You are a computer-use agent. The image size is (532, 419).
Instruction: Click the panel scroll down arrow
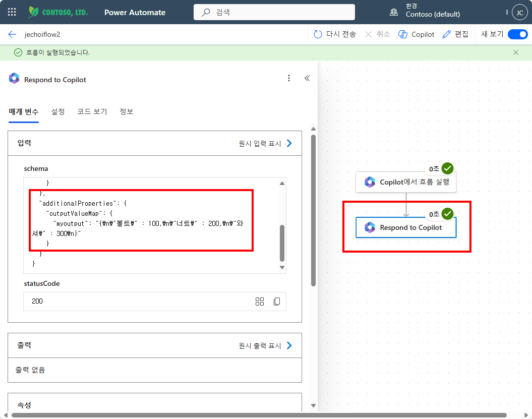click(x=314, y=405)
